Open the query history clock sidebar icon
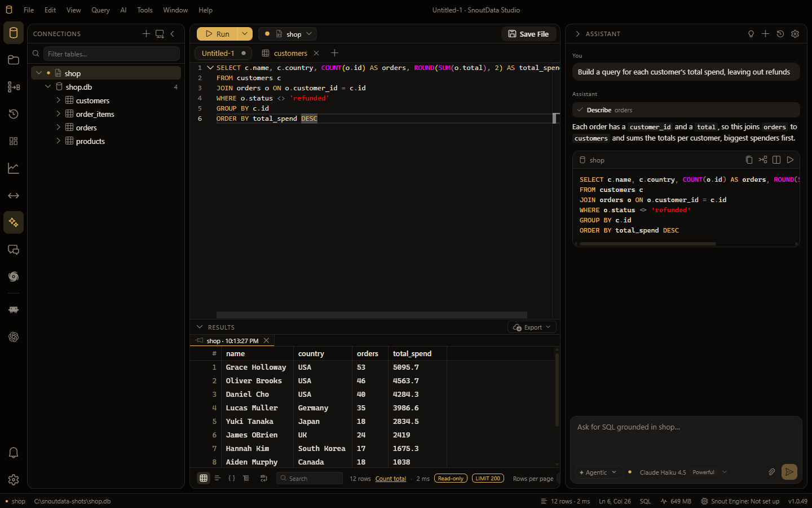812x508 pixels. pyautogui.click(x=14, y=114)
